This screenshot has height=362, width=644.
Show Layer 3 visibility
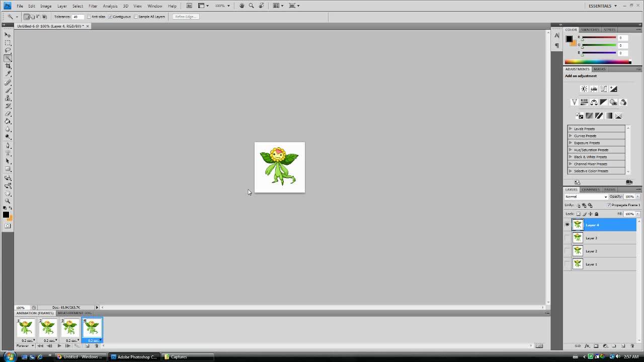(x=567, y=238)
